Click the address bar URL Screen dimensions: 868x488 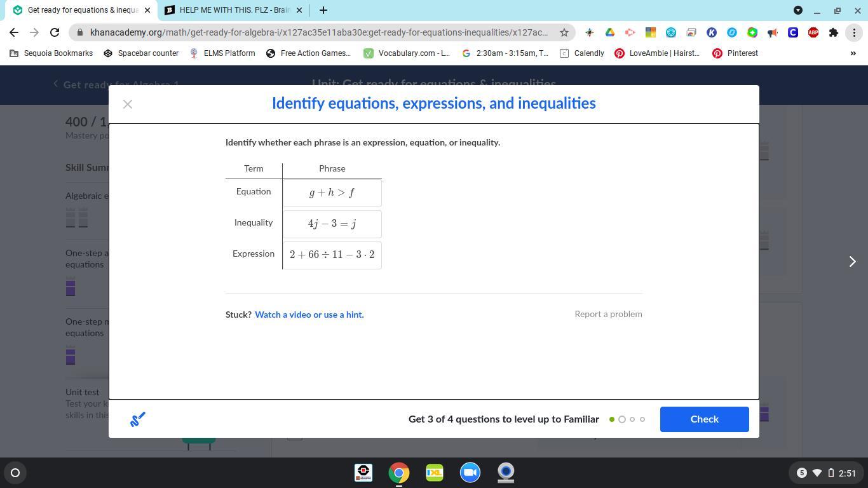tap(318, 32)
